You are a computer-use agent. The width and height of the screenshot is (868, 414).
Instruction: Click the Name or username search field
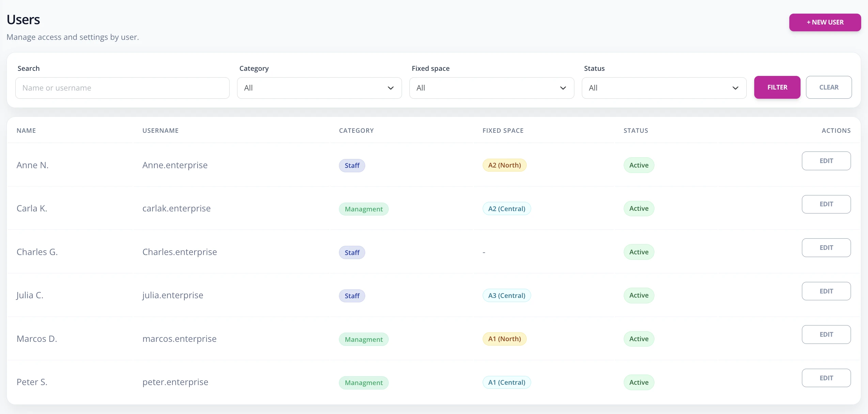tap(122, 88)
